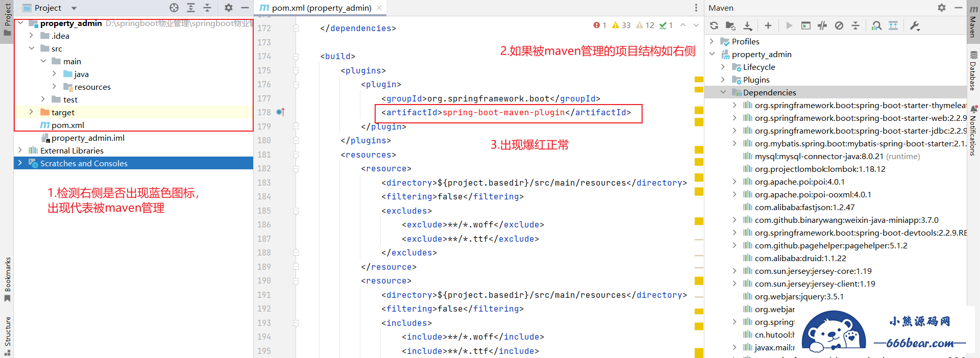Viewport: 980px width, 358px height.
Task: Click Reload All Maven Projects icon
Action: click(714, 25)
